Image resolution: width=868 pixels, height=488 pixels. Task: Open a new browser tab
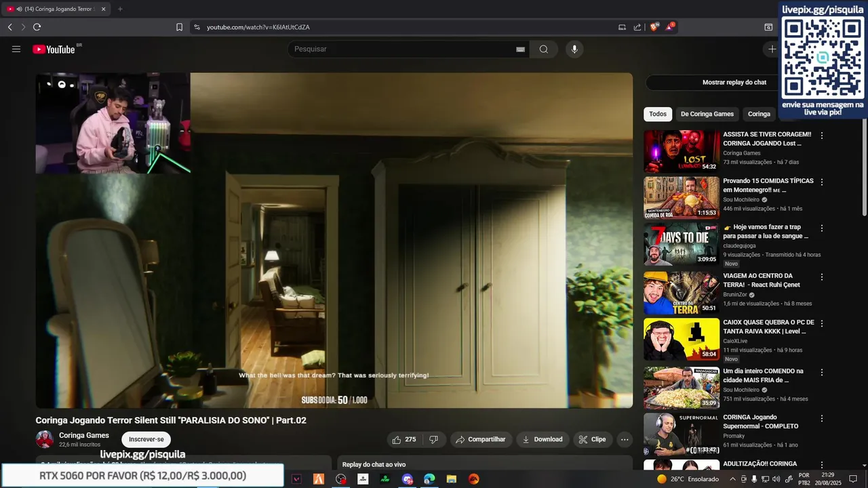[x=120, y=9]
